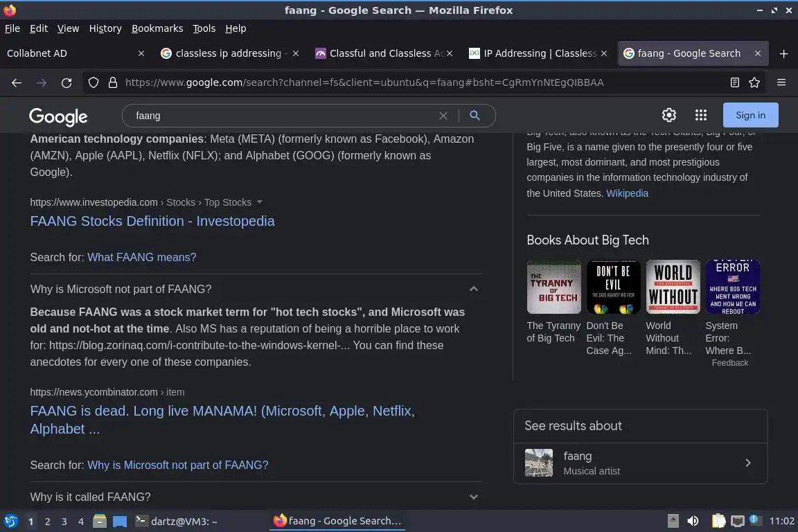The image size is (798, 532).
Task: Open 'FAANG Stocks Definition - Investopedia' link
Action: pyautogui.click(x=152, y=221)
